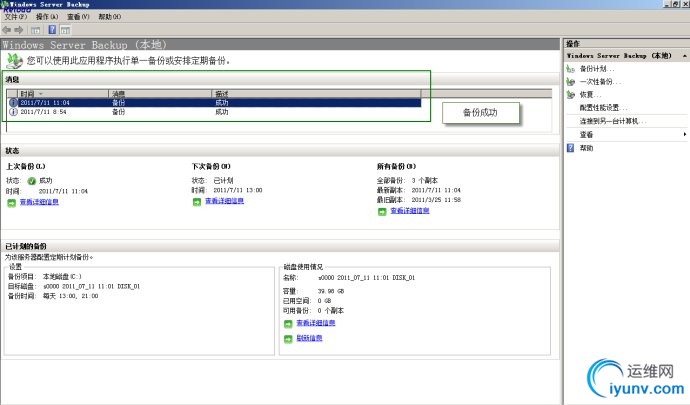Click the blue Help icon in the toolbar
Screen dimensions: 690x405
(52, 30)
